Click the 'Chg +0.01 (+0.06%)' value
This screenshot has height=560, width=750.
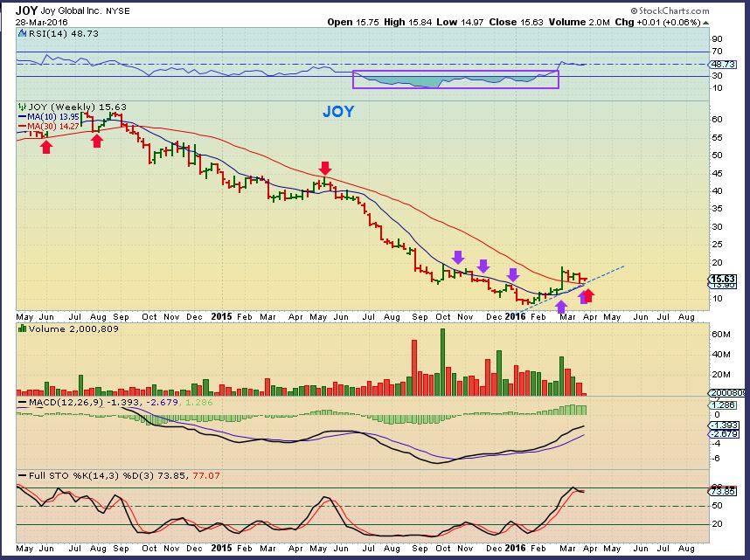pyautogui.click(x=657, y=22)
